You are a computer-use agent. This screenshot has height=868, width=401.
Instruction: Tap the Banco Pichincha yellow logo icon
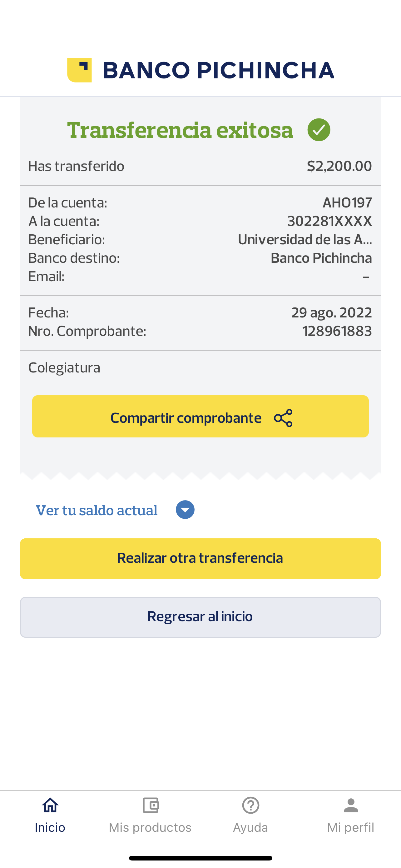(79, 70)
